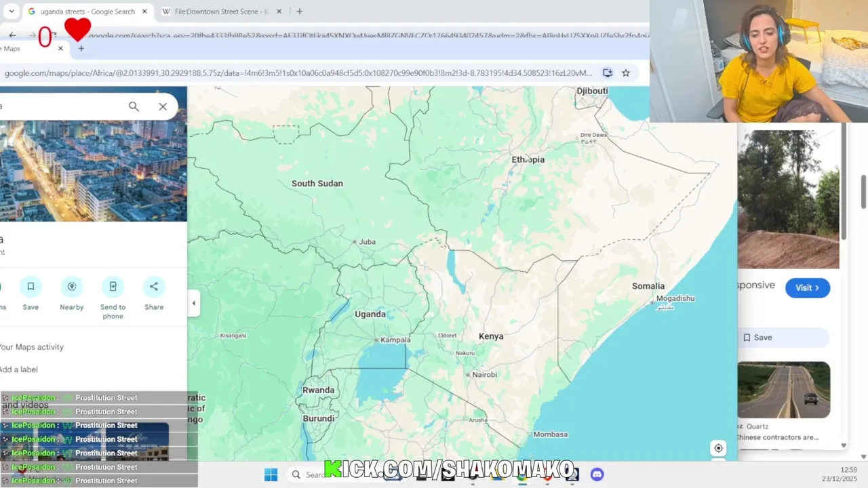
Task: Click the South Sudan label
Action: click(317, 184)
